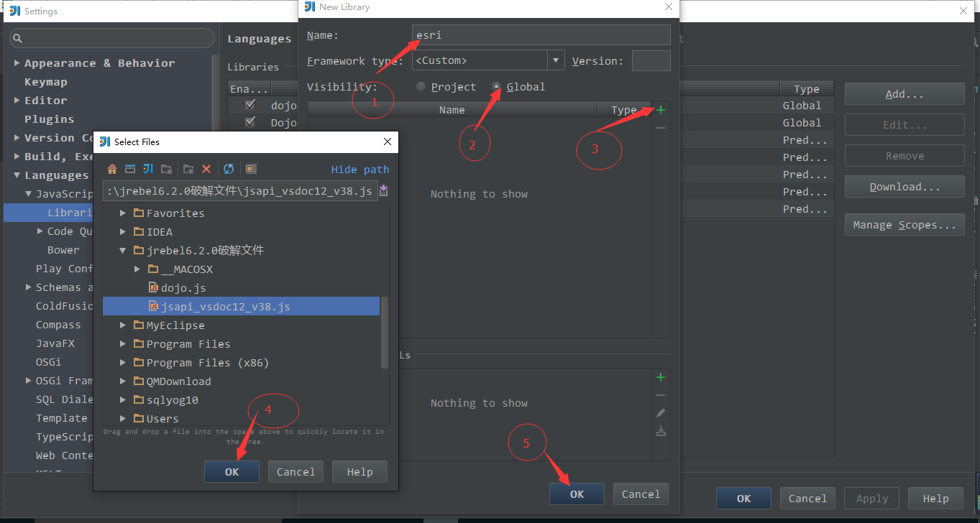Image resolution: width=980 pixels, height=523 pixels.
Task: Focus the Version input field
Action: pyautogui.click(x=651, y=61)
